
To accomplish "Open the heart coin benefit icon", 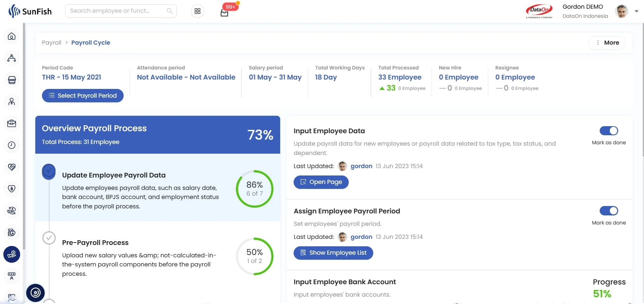I will pos(12,189).
